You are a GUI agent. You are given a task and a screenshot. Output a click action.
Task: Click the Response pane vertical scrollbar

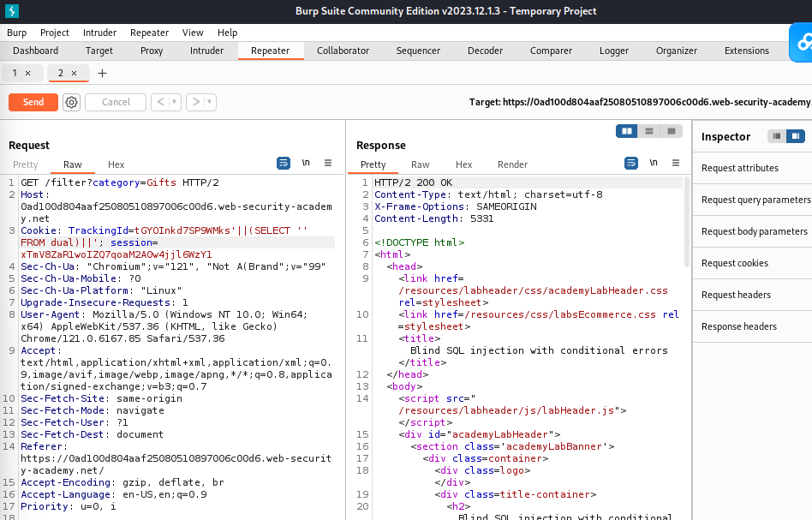[x=687, y=222]
